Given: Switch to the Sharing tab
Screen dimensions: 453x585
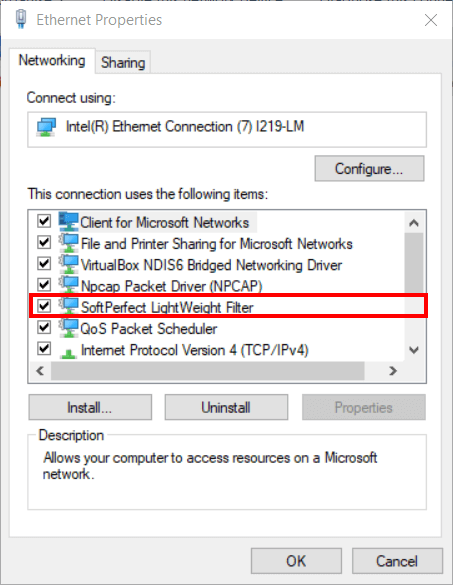Looking at the screenshot, I should pyautogui.click(x=123, y=62).
